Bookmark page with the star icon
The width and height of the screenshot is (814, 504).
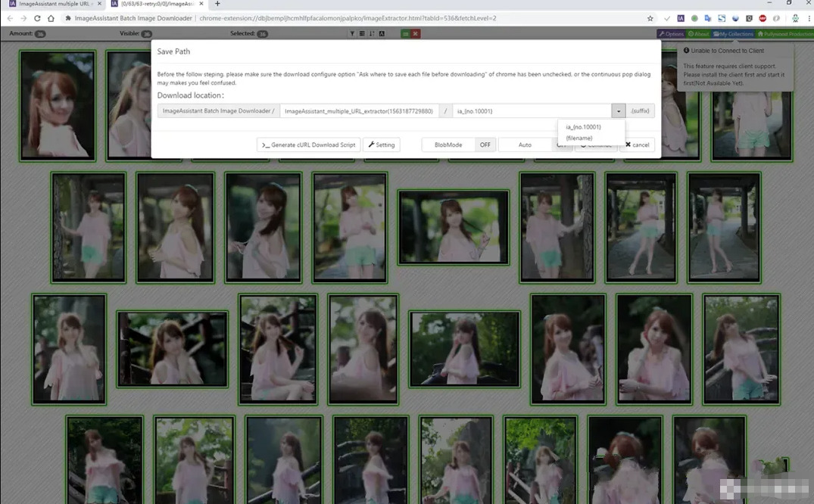650,18
